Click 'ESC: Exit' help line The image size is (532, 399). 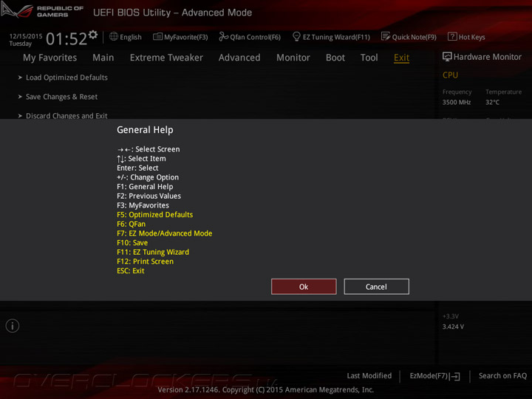(131, 270)
